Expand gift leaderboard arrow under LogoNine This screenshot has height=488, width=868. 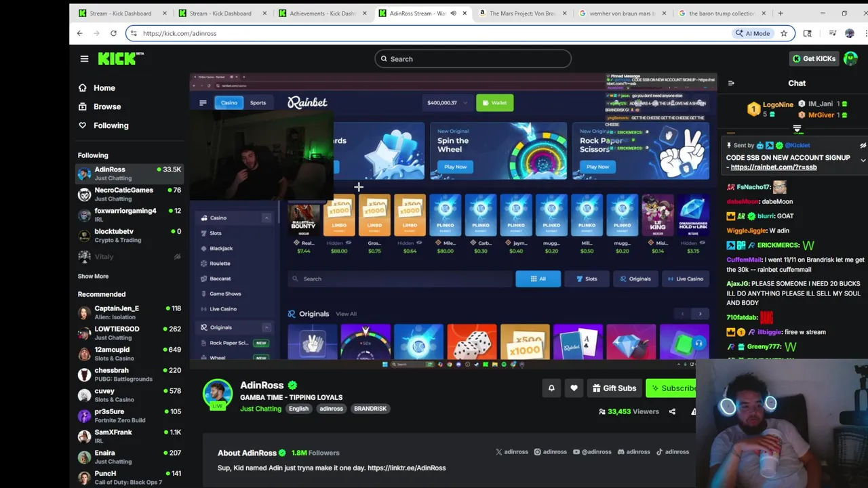[x=797, y=128]
